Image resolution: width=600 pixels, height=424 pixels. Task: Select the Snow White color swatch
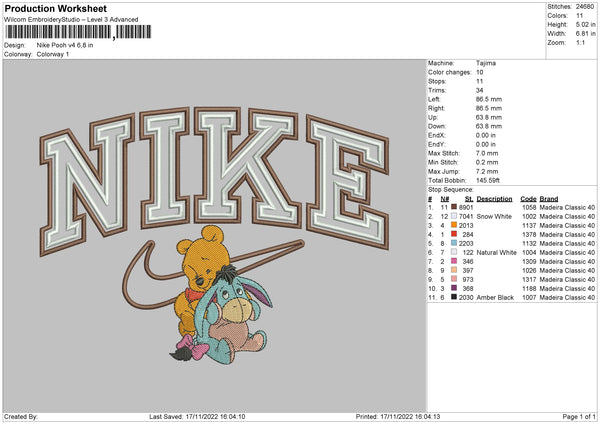click(x=454, y=216)
